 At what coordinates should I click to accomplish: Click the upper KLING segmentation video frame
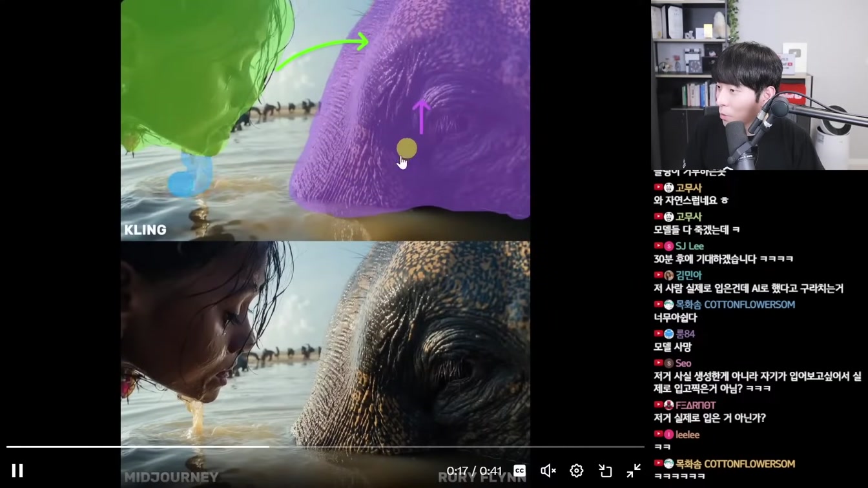coord(325,120)
